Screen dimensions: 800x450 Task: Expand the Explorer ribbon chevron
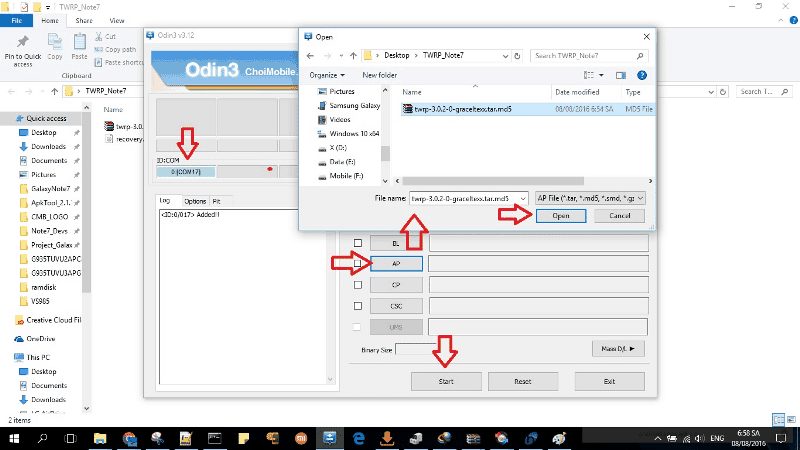tap(781, 20)
